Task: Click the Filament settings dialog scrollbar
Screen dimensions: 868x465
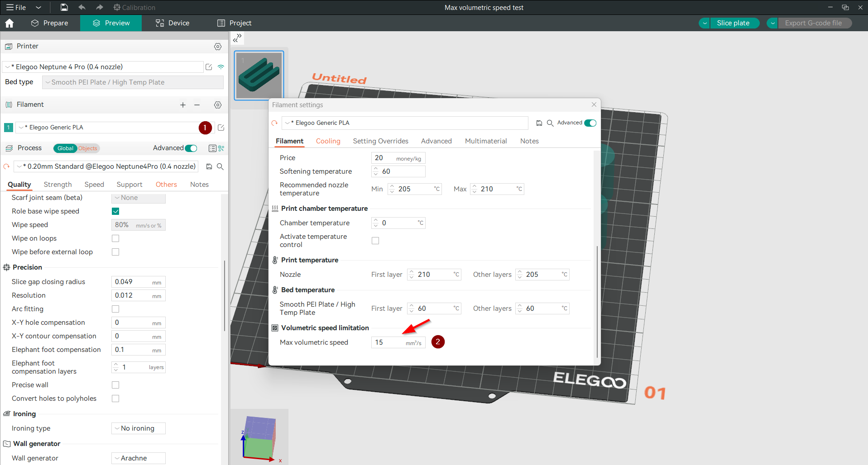Action: [x=597, y=302]
